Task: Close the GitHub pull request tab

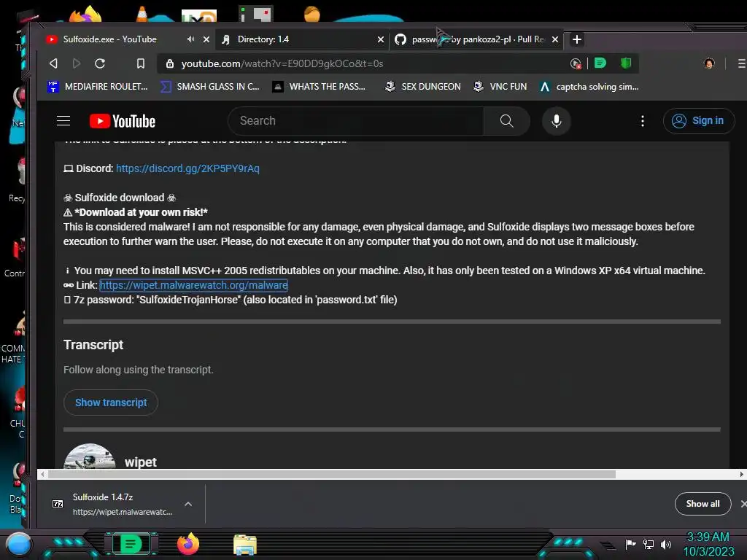Action: (554, 39)
